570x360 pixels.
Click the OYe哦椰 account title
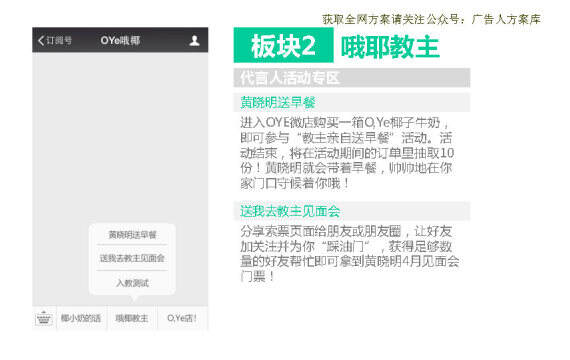tap(120, 40)
